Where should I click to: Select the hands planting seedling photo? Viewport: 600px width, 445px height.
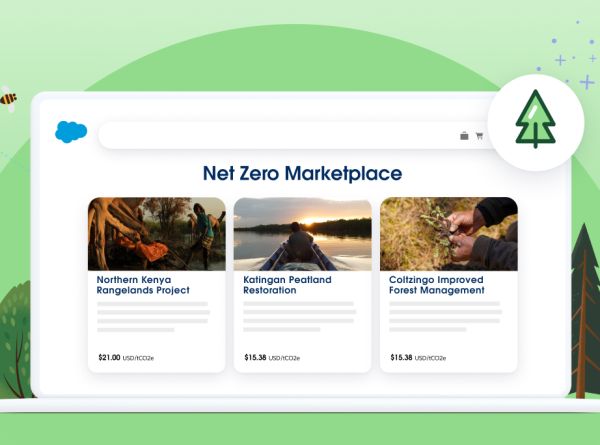(x=449, y=234)
